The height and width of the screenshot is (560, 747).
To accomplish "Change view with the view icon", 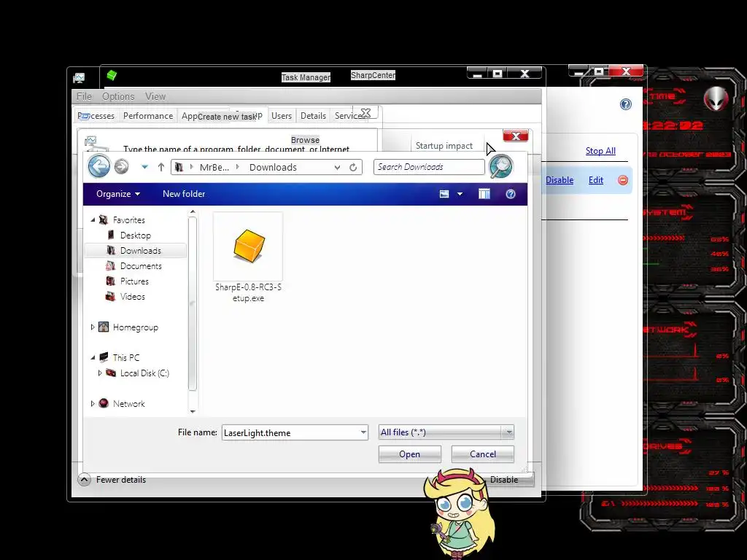I will tap(444, 194).
